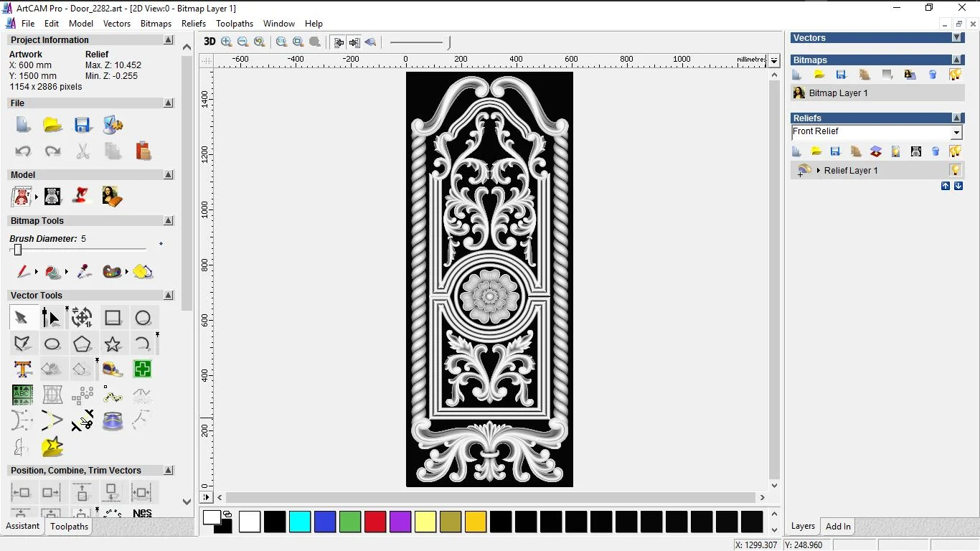Move relief layer down with arrow button
Viewport: 980px width, 551px height.
point(958,187)
